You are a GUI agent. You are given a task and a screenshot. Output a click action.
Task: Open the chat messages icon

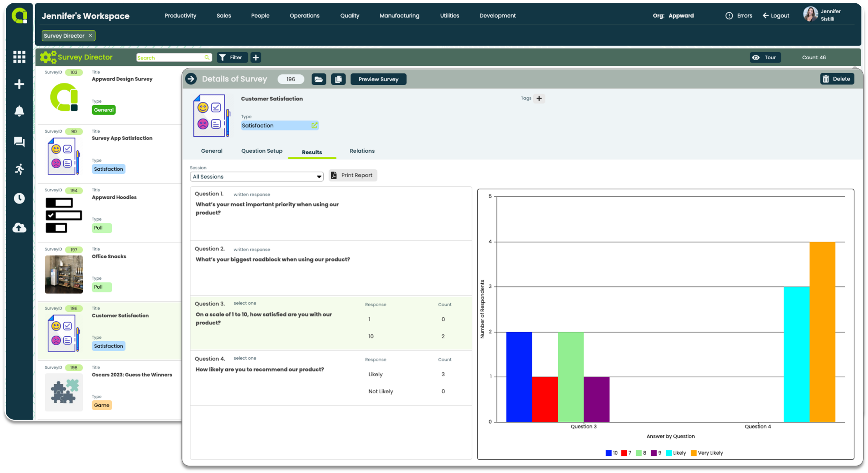coord(19,142)
